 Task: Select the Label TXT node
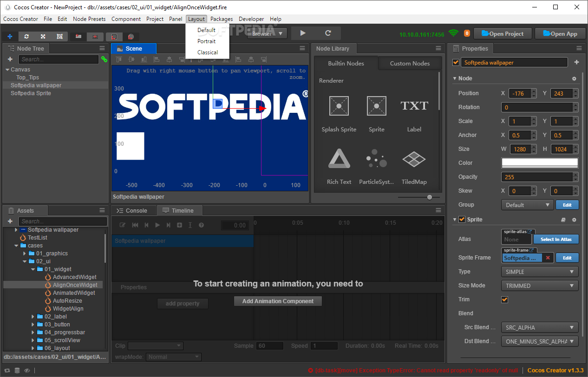[x=414, y=114]
